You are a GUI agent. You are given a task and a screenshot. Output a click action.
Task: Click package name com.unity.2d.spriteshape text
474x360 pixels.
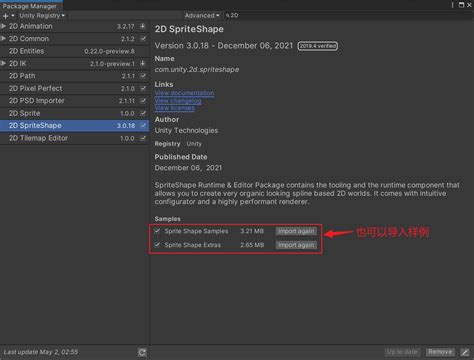click(197, 70)
